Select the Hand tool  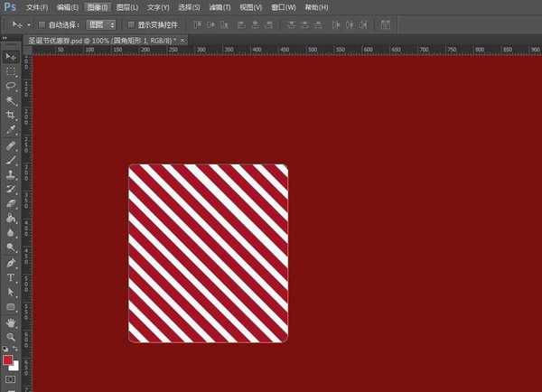[11, 322]
